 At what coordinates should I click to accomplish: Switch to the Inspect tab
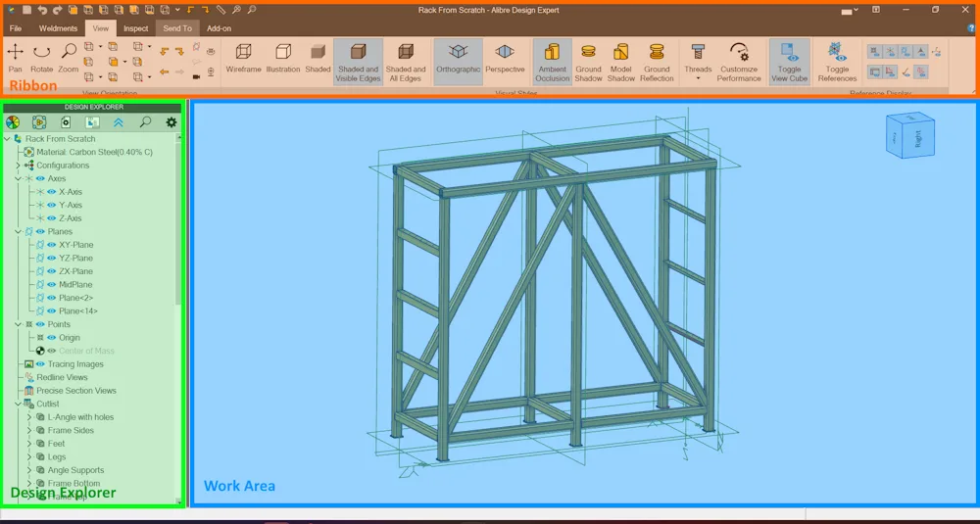click(135, 28)
